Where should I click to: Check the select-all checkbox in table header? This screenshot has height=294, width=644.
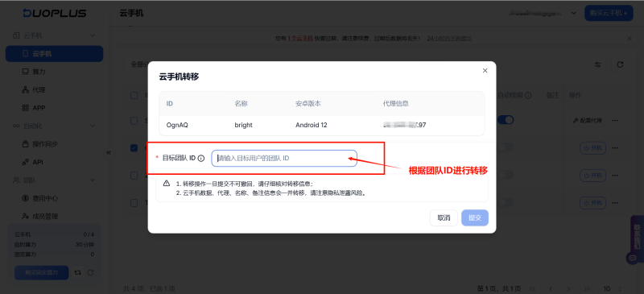point(134,95)
